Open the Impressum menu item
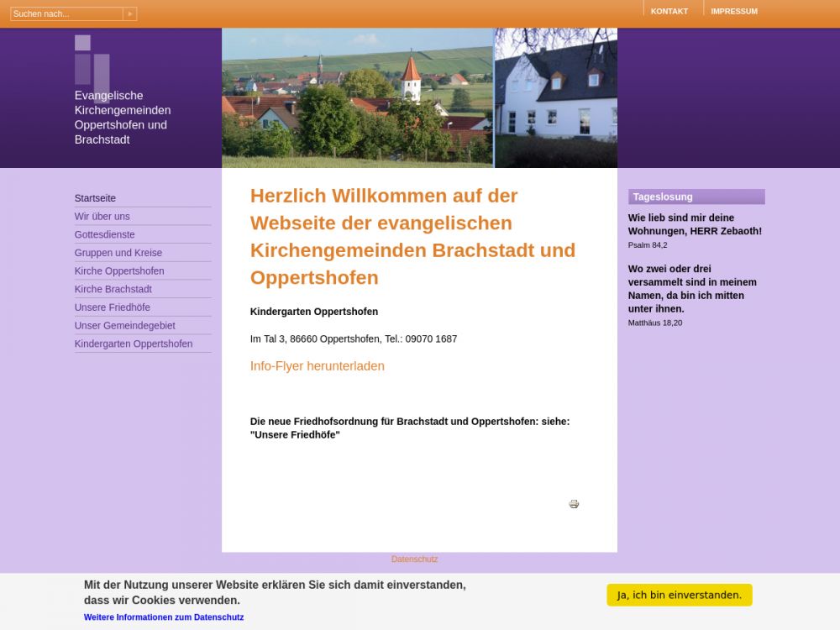 pyautogui.click(x=733, y=11)
